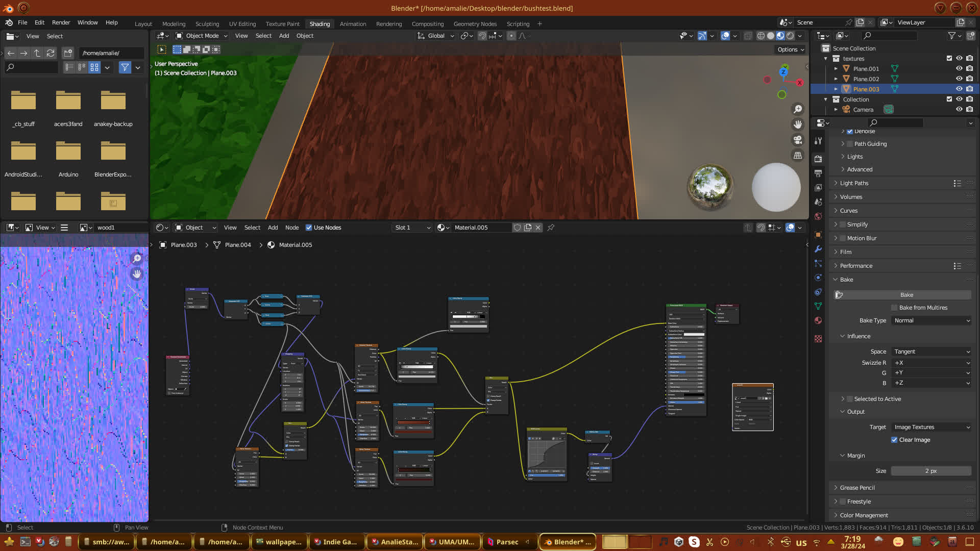This screenshot has width=980, height=551.
Task: Open the Modifier wrench properties tab
Action: pos(818,249)
